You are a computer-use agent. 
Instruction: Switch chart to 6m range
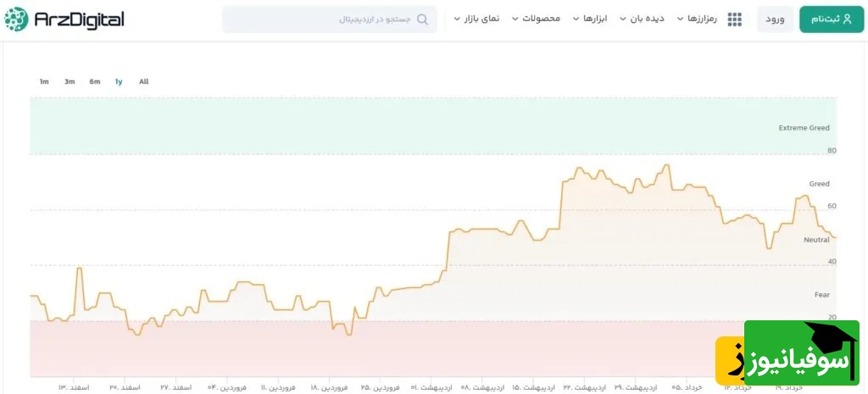click(95, 81)
